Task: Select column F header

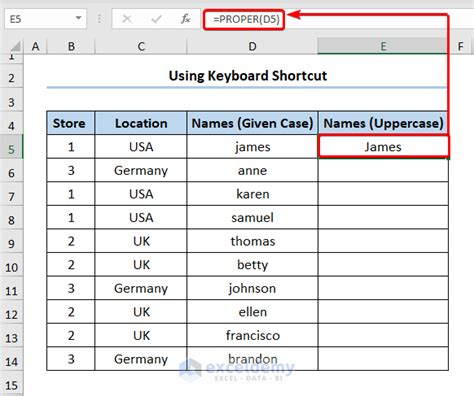Action: [x=461, y=46]
